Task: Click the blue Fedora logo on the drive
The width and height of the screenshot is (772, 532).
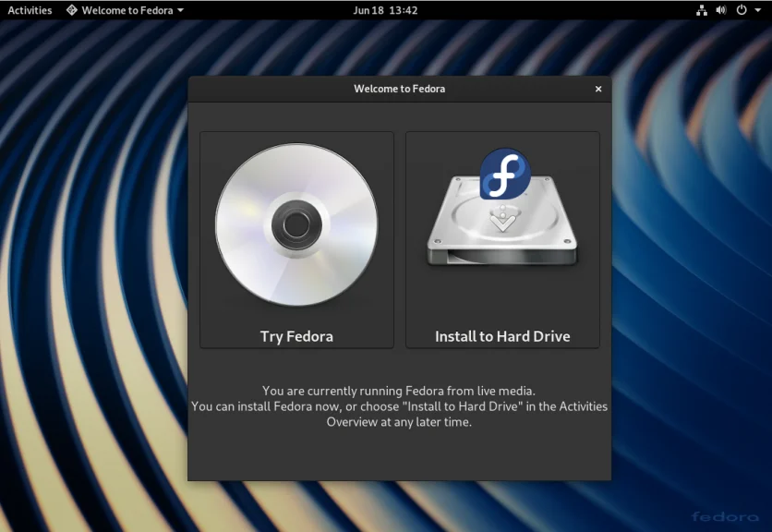Action: 504,173
